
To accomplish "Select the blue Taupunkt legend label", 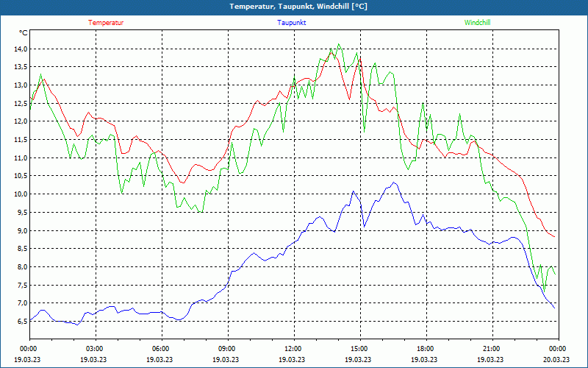I will pos(292,23).
